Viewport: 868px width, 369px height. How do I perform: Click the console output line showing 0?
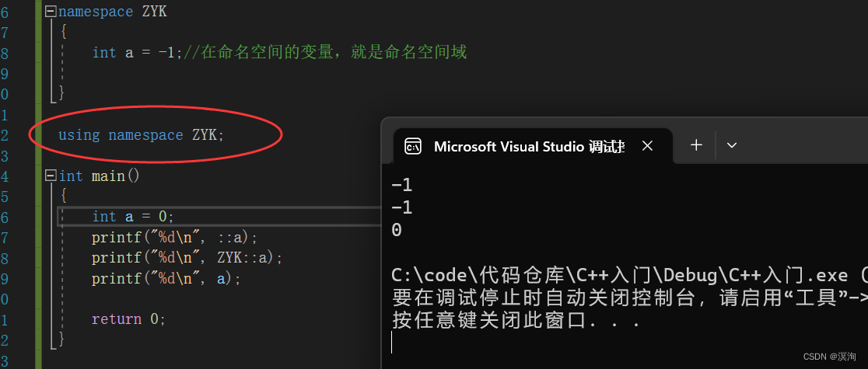397,230
